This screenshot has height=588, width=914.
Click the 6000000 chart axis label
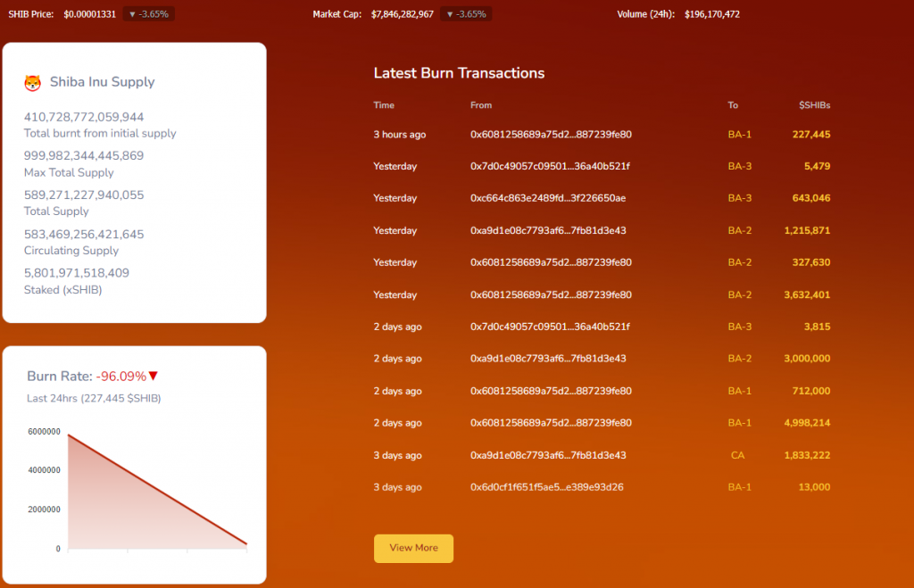tap(44, 432)
